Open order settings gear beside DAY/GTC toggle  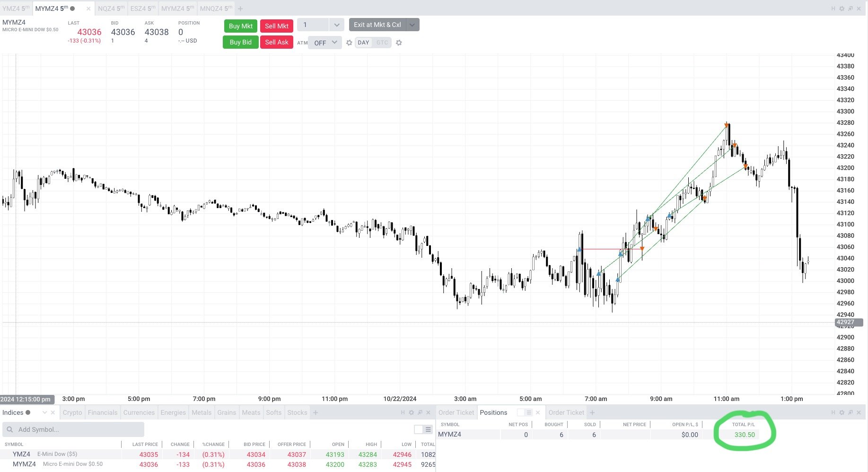(x=399, y=43)
